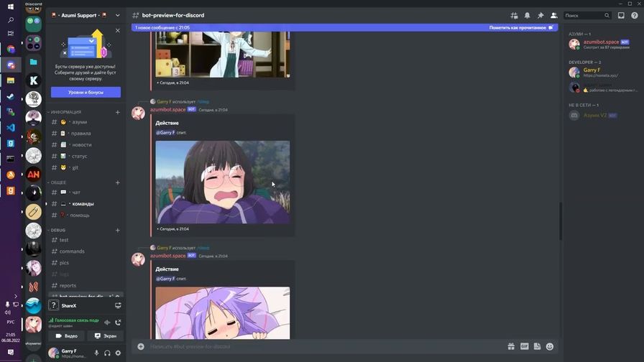Share screen with Экран button
This screenshot has height=362, width=644.
point(106,335)
